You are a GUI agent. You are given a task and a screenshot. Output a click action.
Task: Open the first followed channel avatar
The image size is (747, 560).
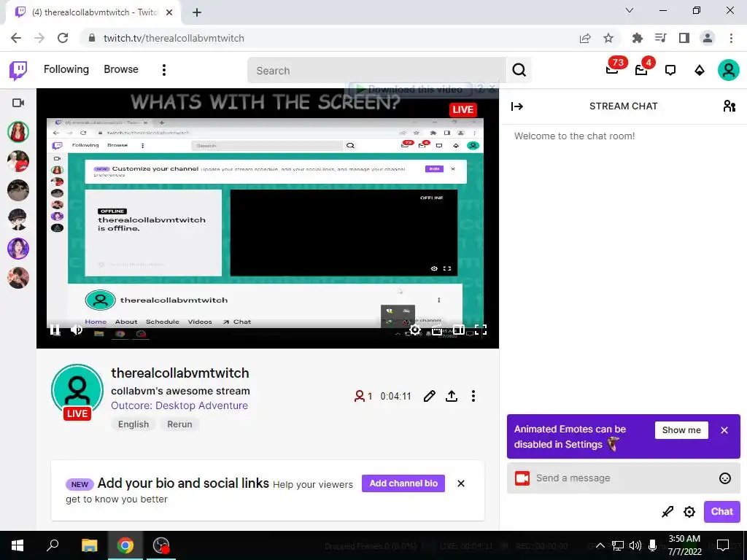[18, 132]
